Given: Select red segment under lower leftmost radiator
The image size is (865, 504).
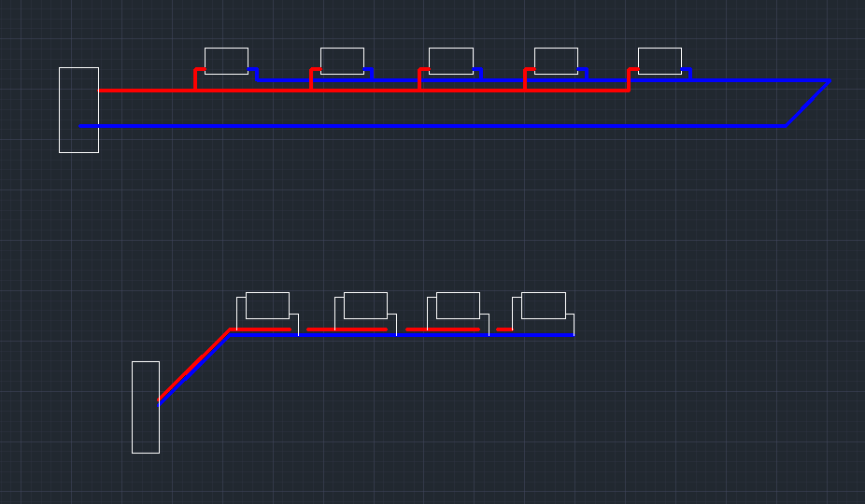Looking at the screenshot, I should [262, 329].
